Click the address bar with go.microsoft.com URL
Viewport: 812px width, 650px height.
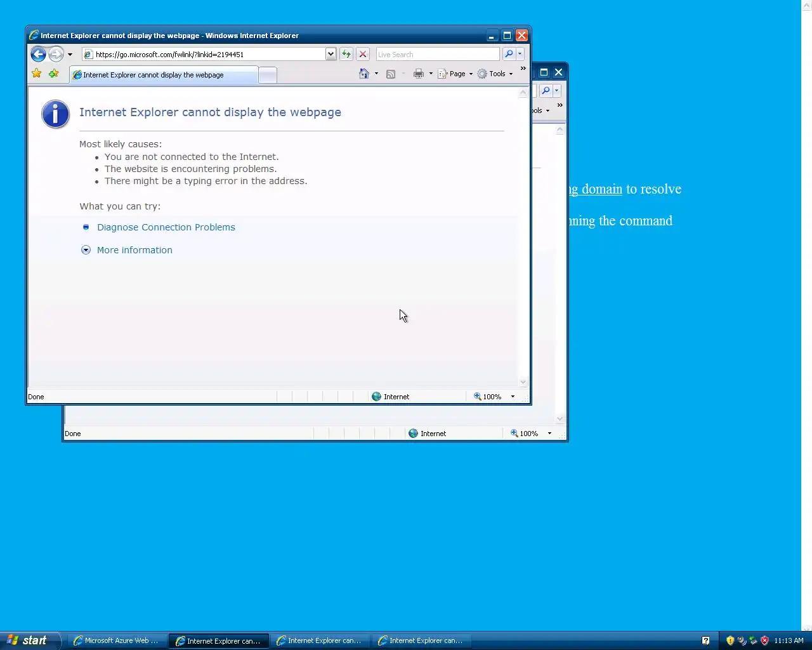204,55
